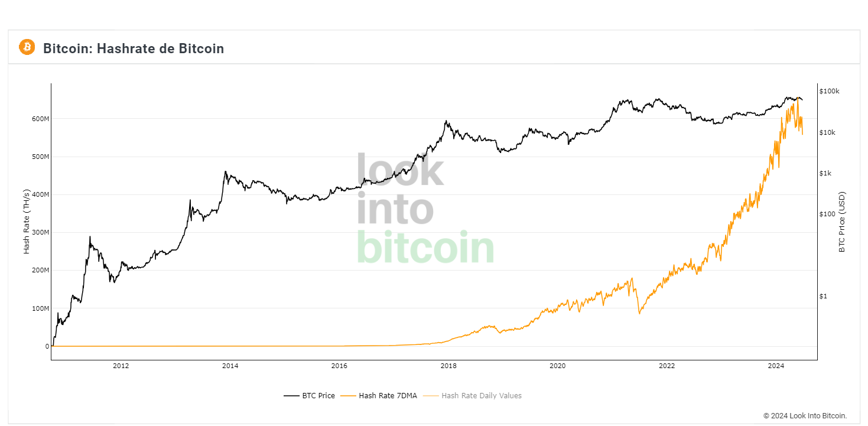Image resolution: width=868 pixels, height=426 pixels.
Task: Click the 2012 x-axis year label
Action: (x=121, y=366)
